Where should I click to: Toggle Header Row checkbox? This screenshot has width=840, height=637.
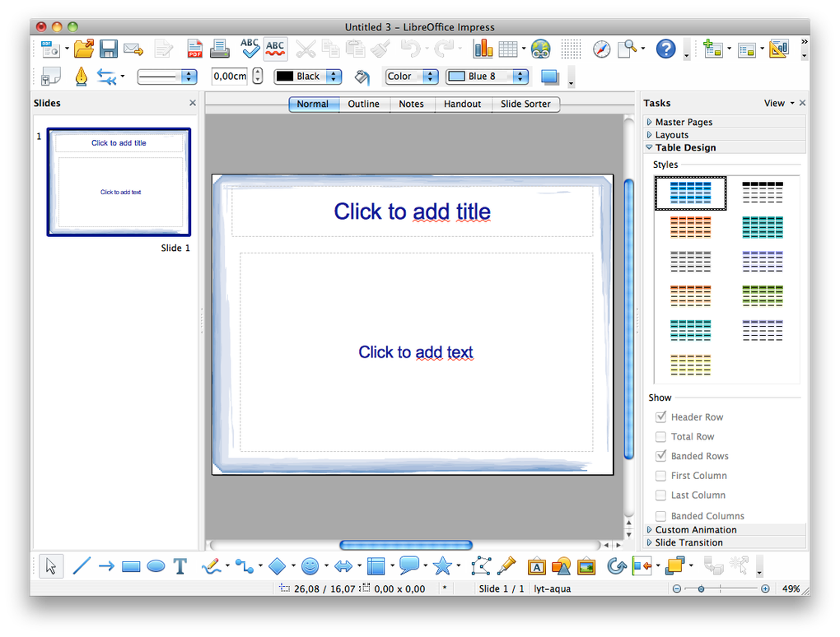coord(661,416)
